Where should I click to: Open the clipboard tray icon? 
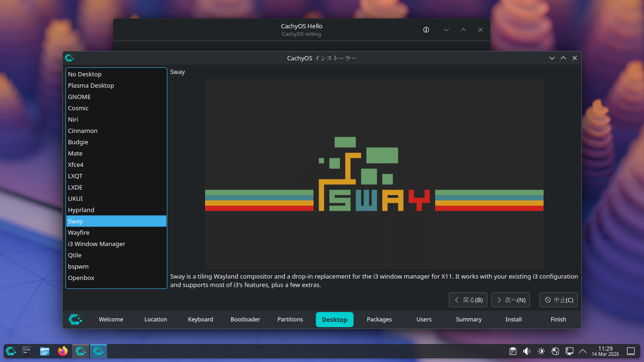(x=513, y=351)
